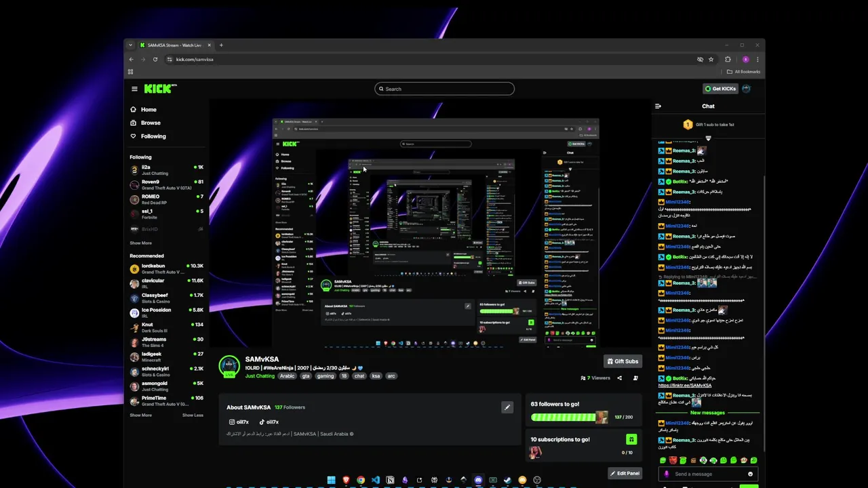Image resolution: width=868 pixels, height=488 pixels.
Task: Select the ksa tag
Action: [x=376, y=376]
